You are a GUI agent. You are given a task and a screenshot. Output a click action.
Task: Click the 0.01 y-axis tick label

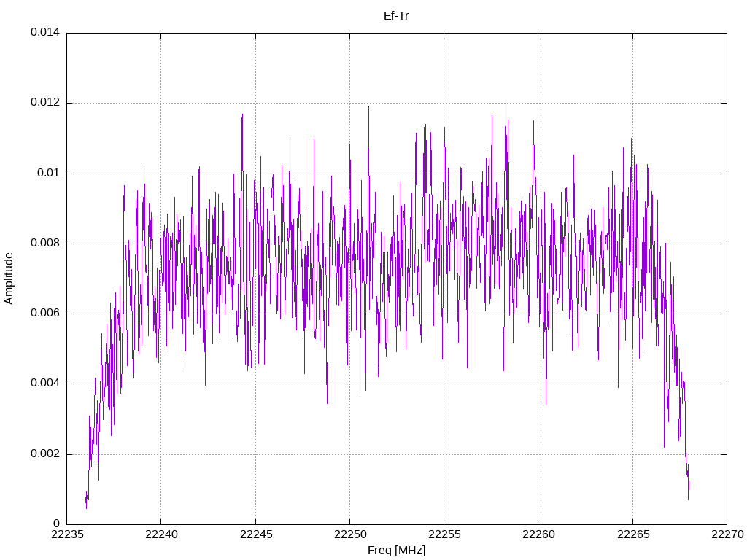pos(49,173)
